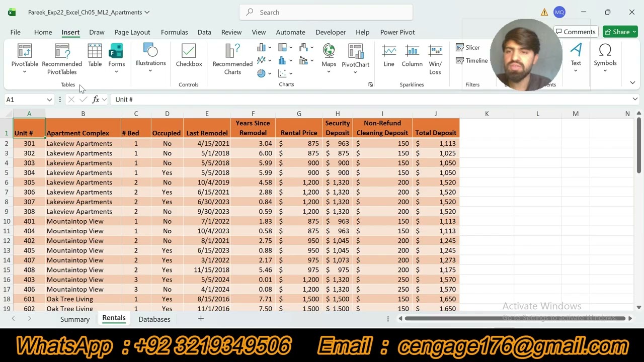Open the Charts dialog launcher
This screenshot has width=644, height=362.
pyautogui.click(x=370, y=84)
